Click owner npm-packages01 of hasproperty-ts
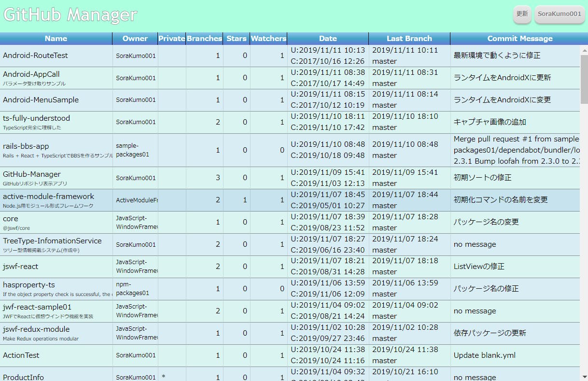The image size is (588, 381). pyautogui.click(x=132, y=289)
